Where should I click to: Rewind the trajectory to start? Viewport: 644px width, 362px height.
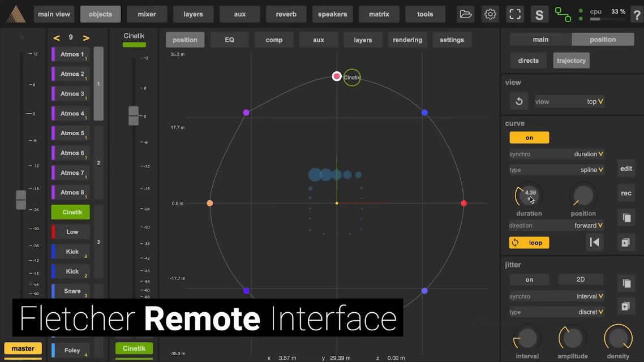pyautogui.click(x=594, y=243)
